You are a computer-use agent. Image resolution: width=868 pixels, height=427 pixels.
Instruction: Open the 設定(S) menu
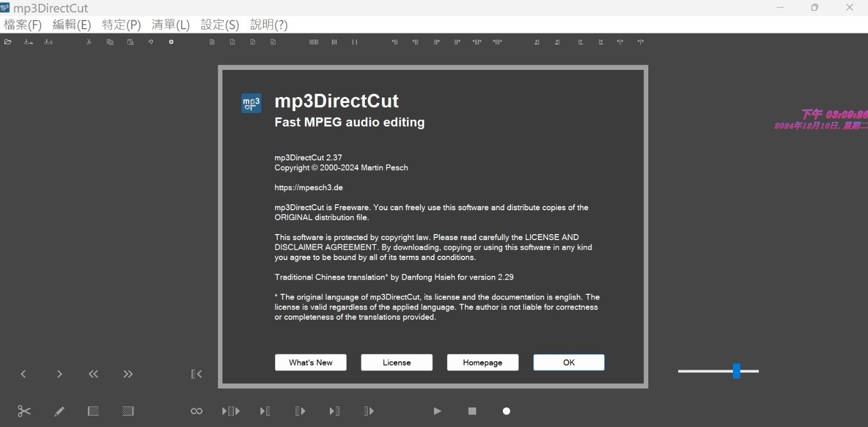coord(220,25)
